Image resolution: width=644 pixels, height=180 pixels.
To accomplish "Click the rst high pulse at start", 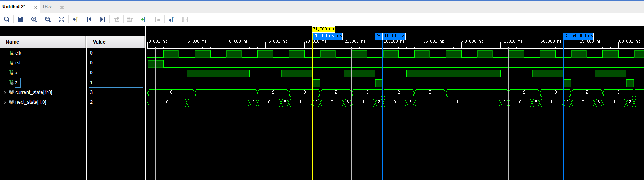I will coord(155,64).
